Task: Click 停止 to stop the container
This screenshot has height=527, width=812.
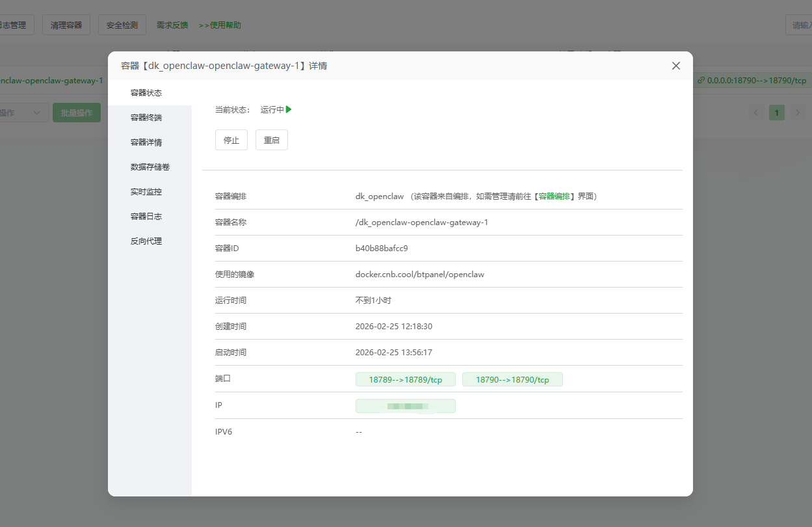Action: coord(231,139)
